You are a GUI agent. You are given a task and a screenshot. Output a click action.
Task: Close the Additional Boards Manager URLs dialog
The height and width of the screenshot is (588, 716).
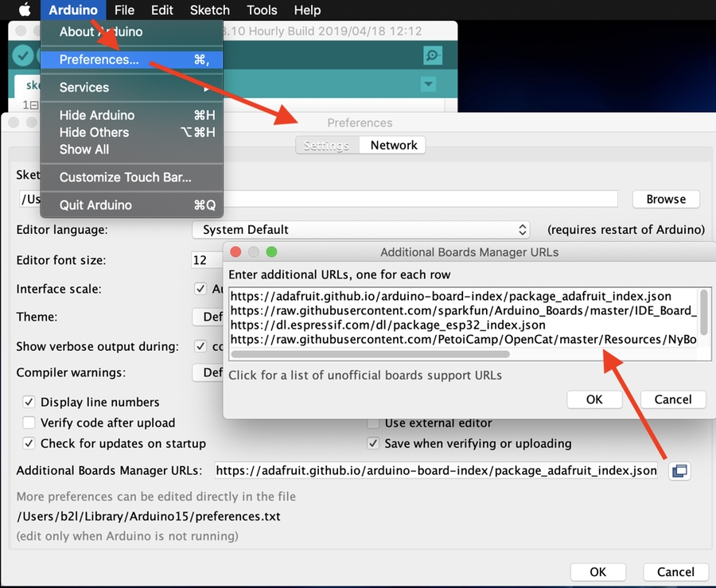pyautogui.click(x=235, y=252)
